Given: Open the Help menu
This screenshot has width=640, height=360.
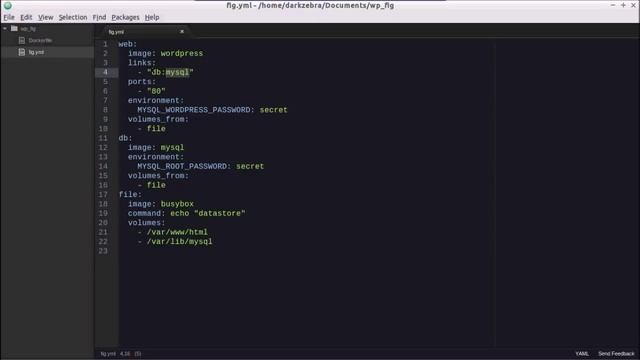Looking at the screenshot, I should 152,17.
